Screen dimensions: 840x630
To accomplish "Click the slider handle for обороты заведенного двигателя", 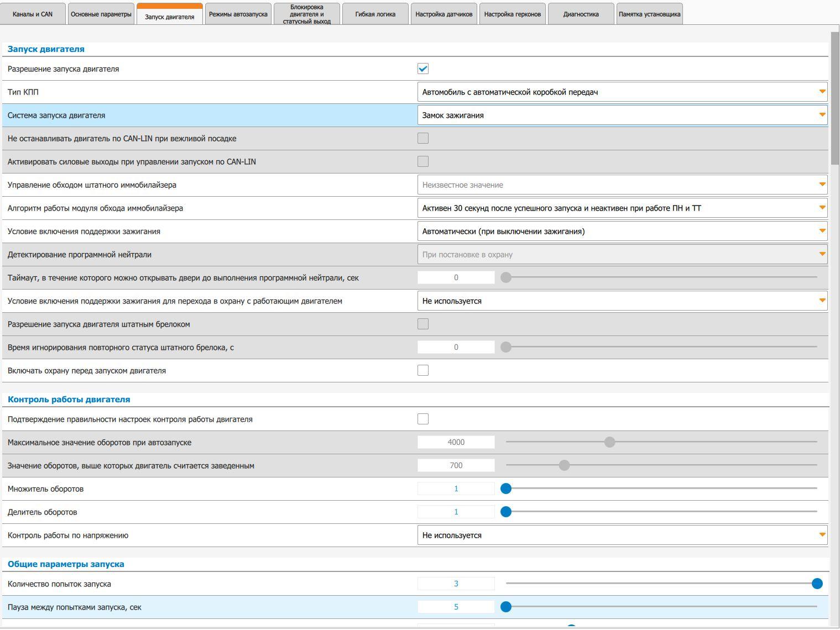I will click(x=564, y=465).
